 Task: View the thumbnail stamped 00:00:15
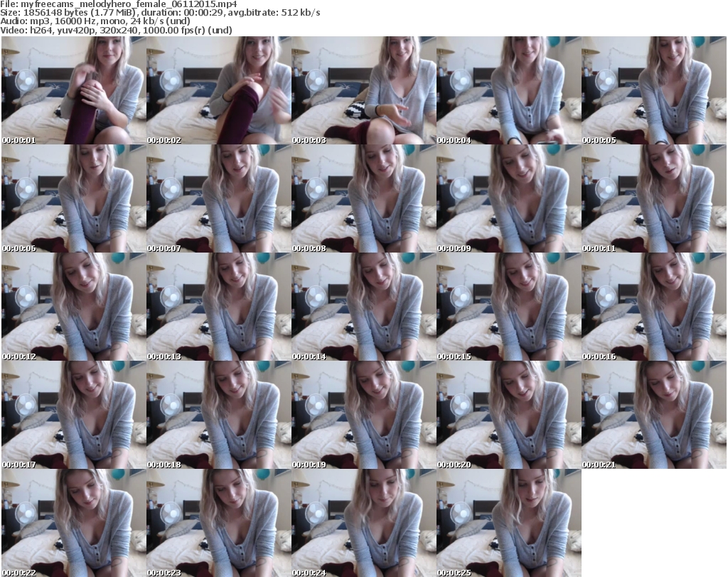pos(509,307)
